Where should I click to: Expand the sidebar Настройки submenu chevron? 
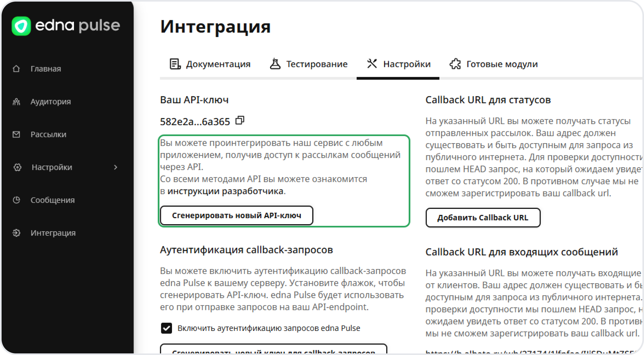pos(115,167)
